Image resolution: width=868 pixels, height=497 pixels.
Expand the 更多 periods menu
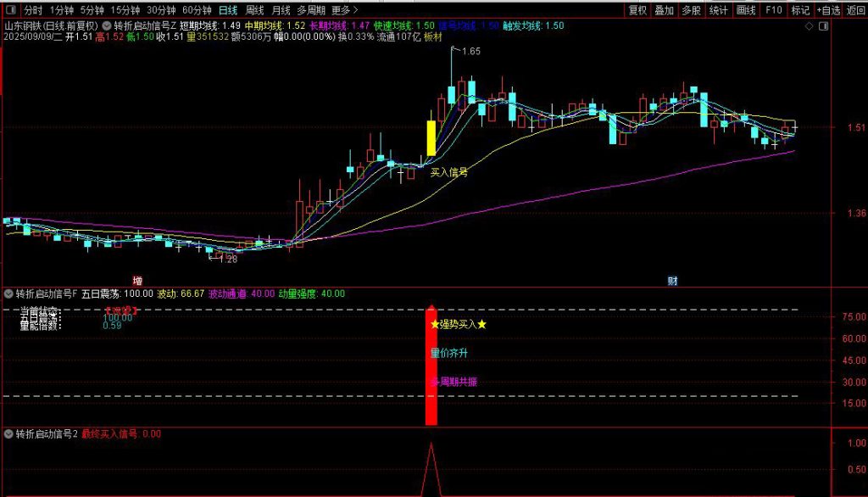click(x=343, y=11)
